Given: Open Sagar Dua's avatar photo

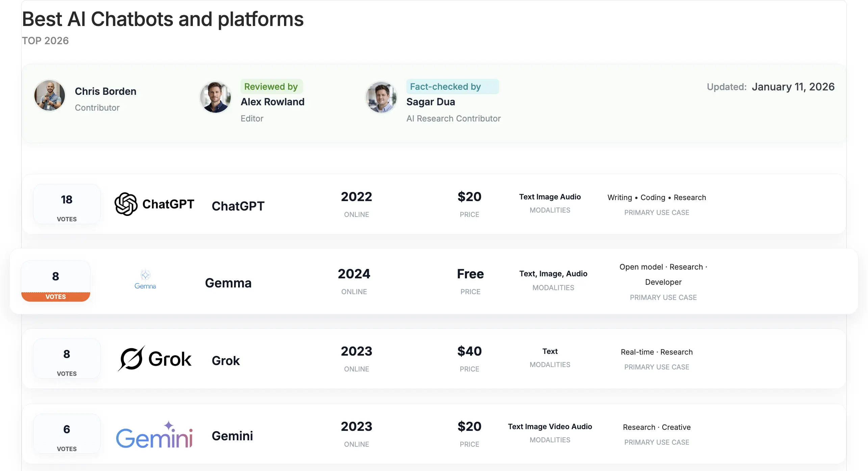Looking at the screenshot, I should point(381,97).
